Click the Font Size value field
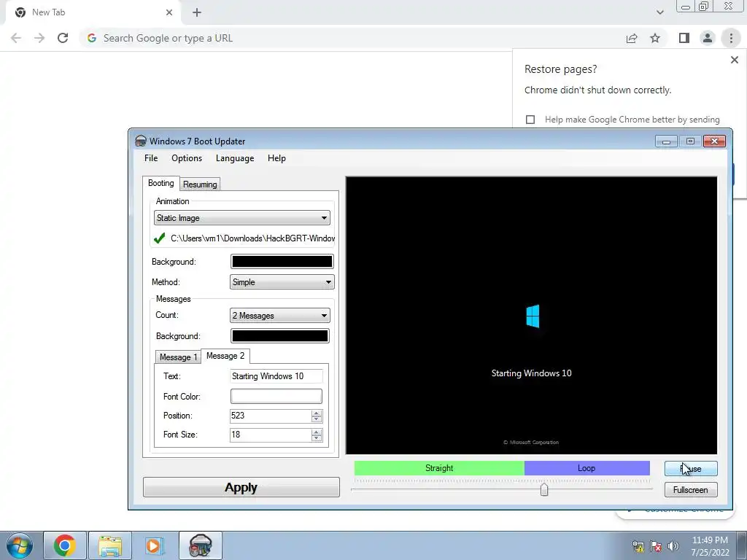 pyautogui.click(x=270, y=435)
